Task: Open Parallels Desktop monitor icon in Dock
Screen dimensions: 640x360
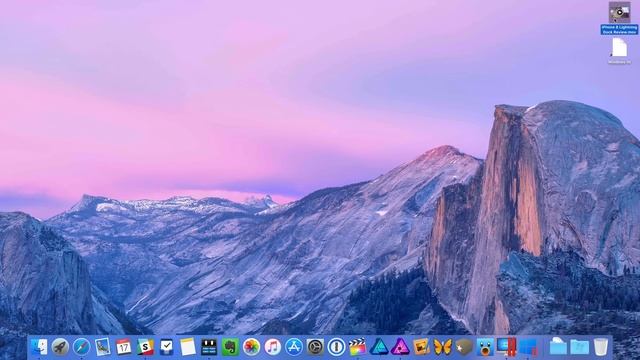Action: coord(506,347)
